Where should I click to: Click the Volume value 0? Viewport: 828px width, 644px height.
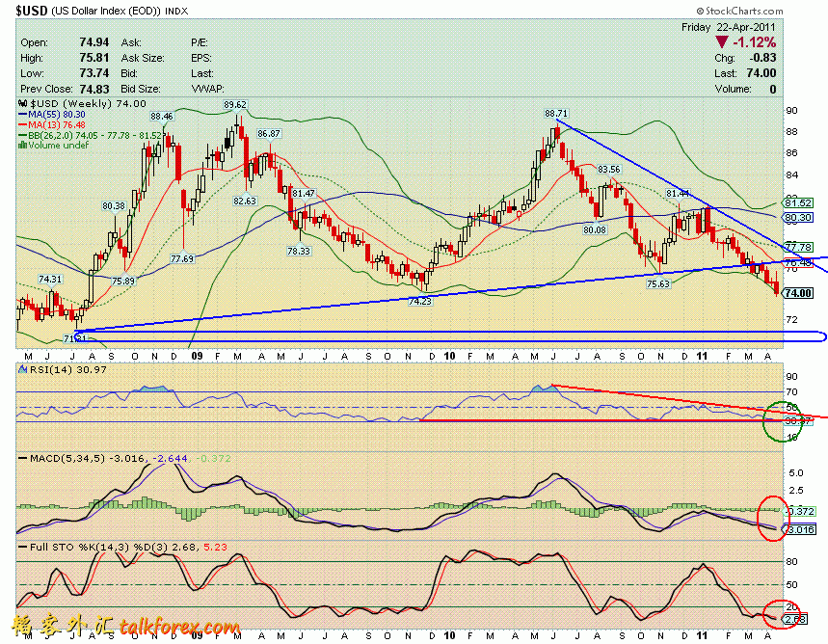tap(773, 89)
